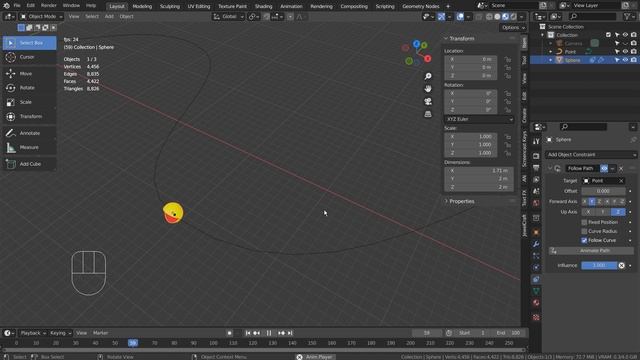Viewport: 640px width, 360px height.
Task: Jump to the timeline start frame
Action: click(x=248, y=333)
